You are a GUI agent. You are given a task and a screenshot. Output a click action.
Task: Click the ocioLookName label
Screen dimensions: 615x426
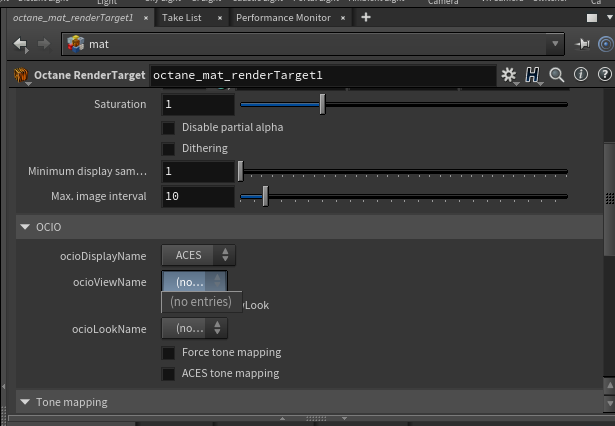(109, 329)
